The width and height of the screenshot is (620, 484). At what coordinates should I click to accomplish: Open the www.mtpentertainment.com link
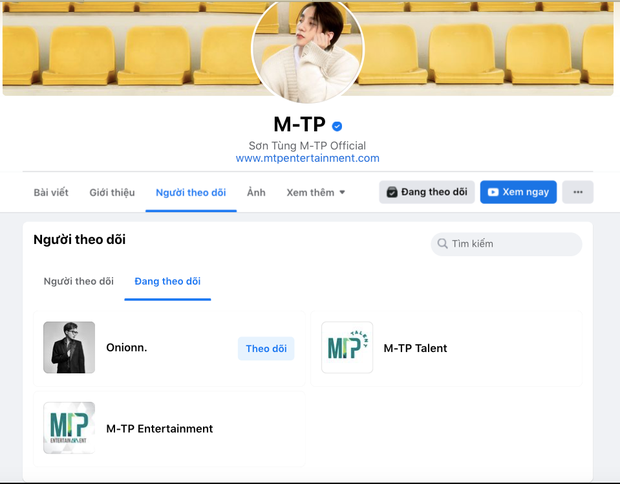(x=307, y=158)
